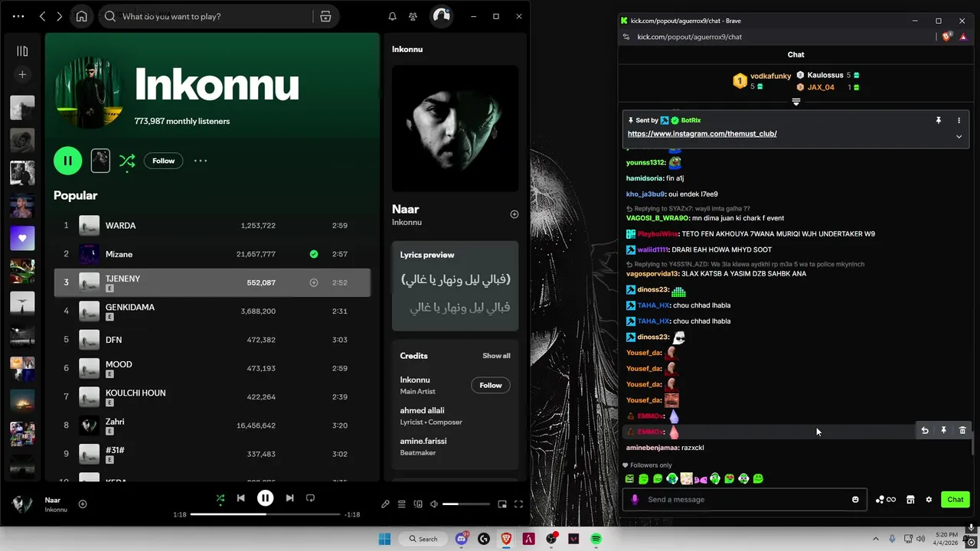Toggle shuffle in bottom player bar

(220, 498)
